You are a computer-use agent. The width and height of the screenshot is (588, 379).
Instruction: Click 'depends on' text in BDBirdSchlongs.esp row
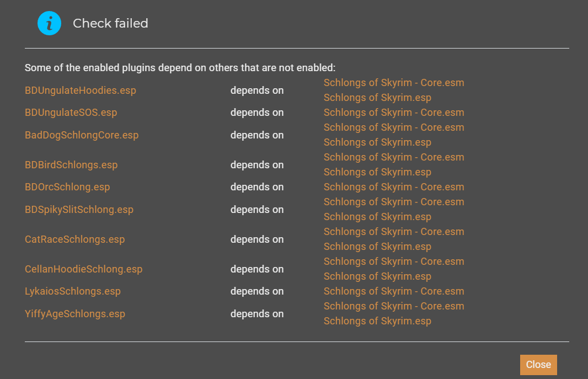[257, 165]
